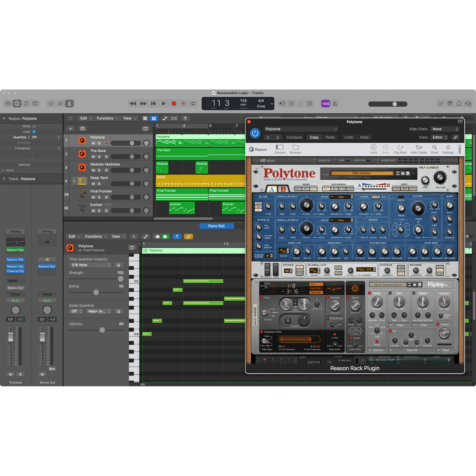Screen dimensions: 476x476
Task: Click the Flip Rack icon
Action: [400, 149]
